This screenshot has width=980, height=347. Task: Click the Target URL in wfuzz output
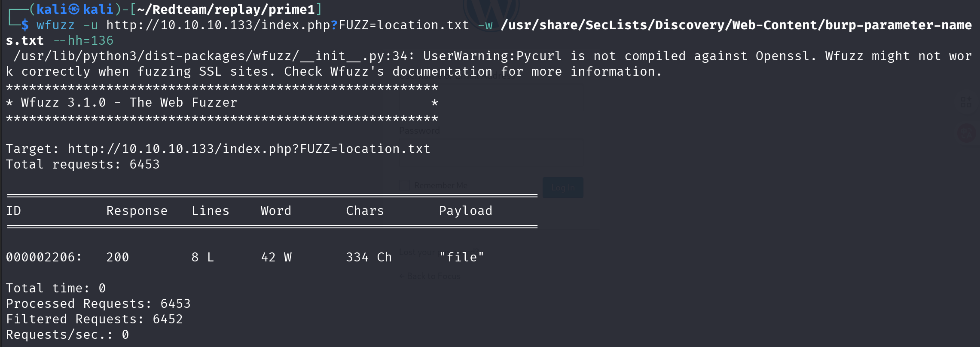click(249, 149)
